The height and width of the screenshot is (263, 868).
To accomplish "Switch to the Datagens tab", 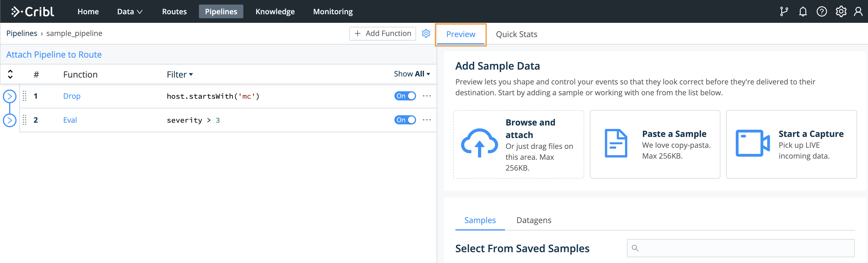I will click(x=534, y=220).
